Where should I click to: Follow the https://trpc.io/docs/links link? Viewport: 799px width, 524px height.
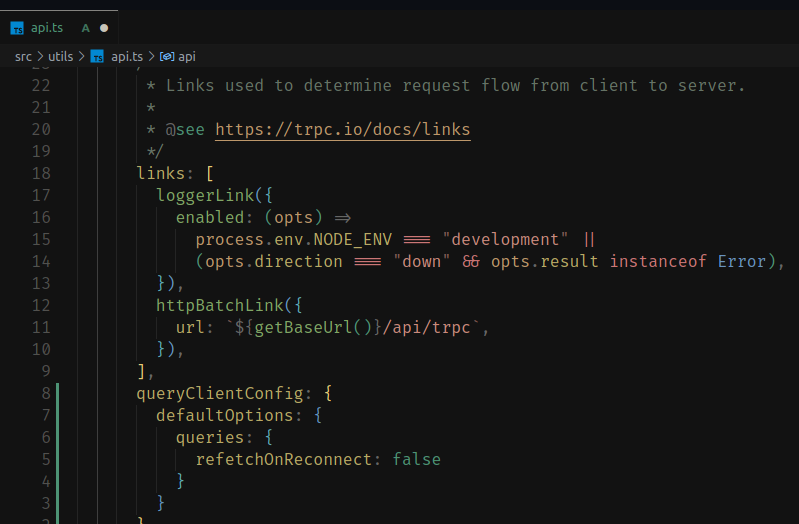(342, 129)
